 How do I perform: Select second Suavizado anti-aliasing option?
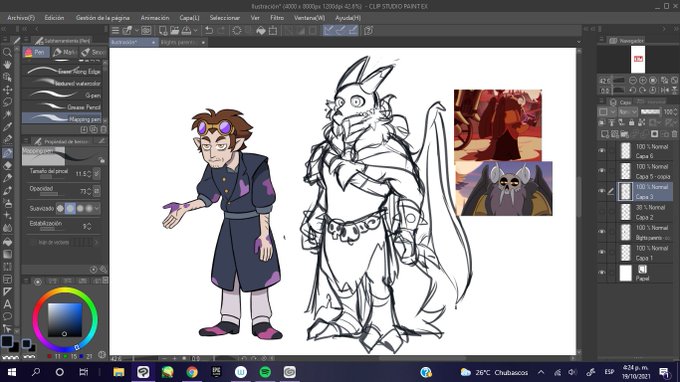tap(70, 209)
